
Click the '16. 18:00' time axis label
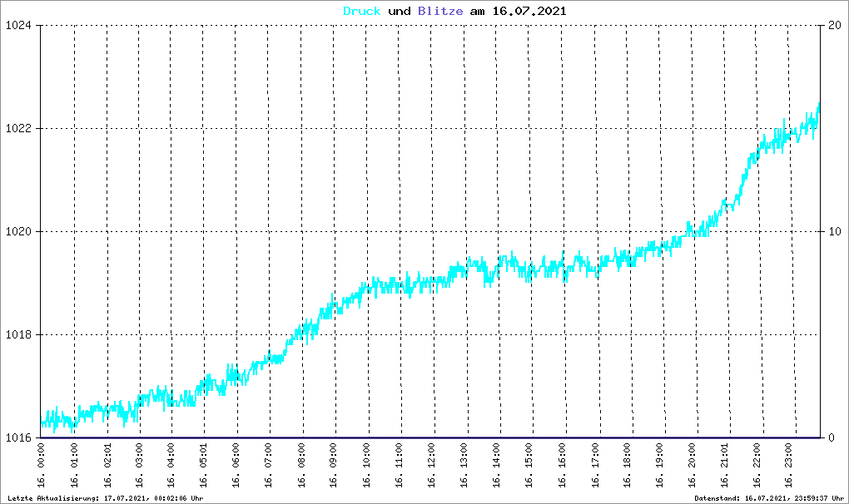click(x=628, y=465)
